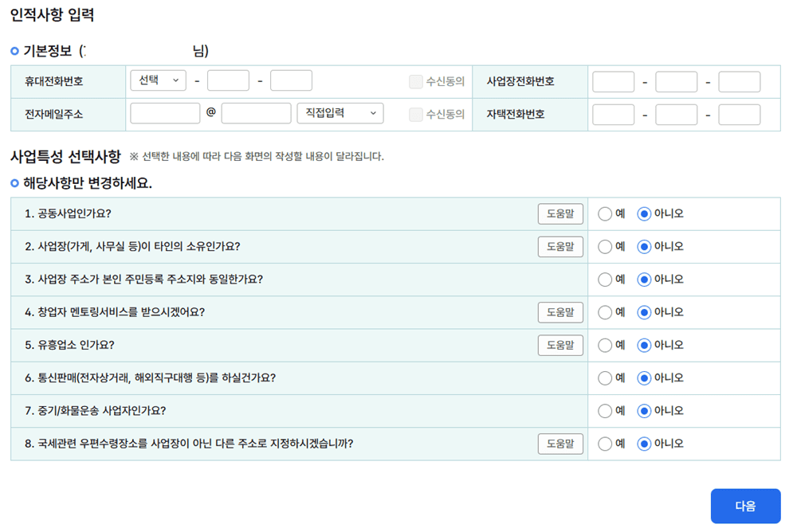Image resolution: width=797 pixels, height=532 pixels.
Task: Click the 휴대전화번호 label
Action: [x=54, y=81]
